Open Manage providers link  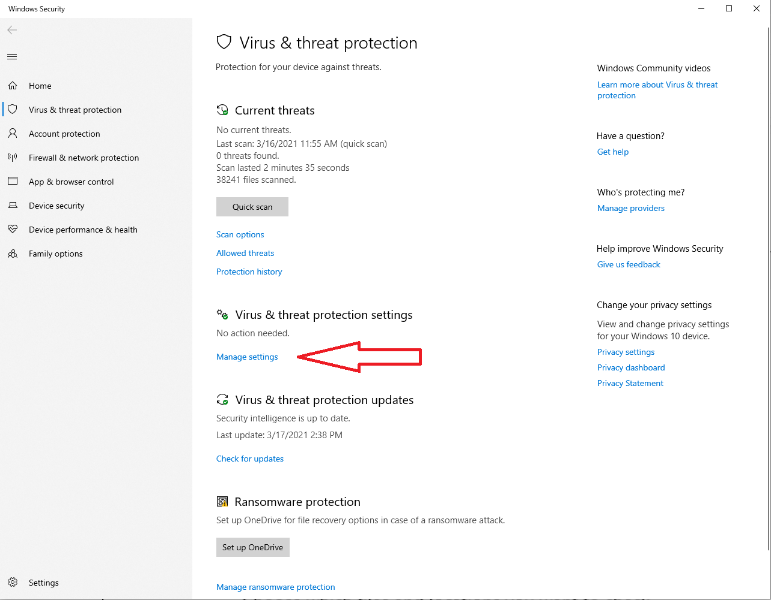[631, 209]
